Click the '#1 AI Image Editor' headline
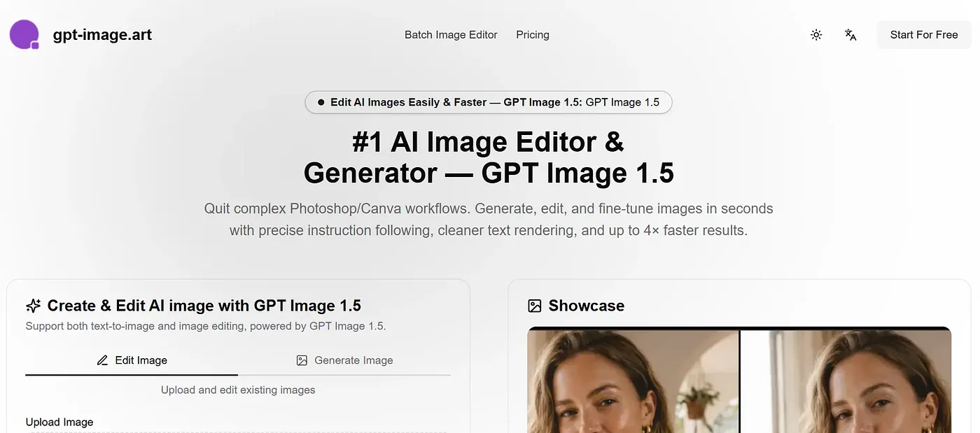 tap(489, 157)
